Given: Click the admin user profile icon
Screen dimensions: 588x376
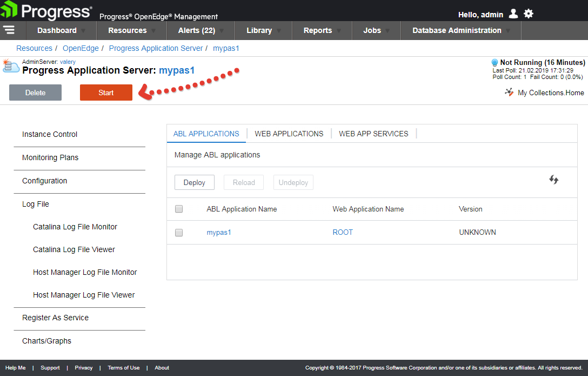Looking at the screenshot, I should (513, 14).
